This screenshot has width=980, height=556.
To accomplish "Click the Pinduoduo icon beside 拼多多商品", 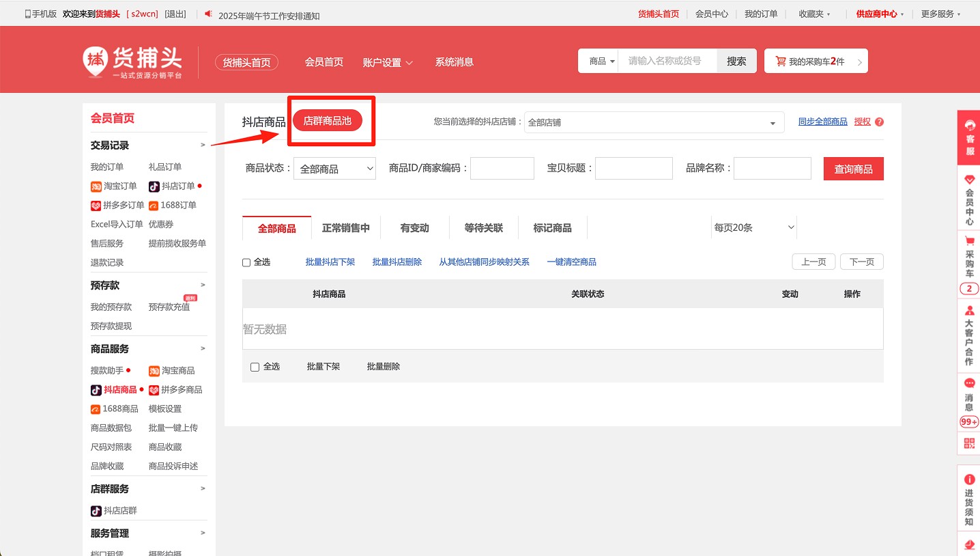I will pos(154,390).
